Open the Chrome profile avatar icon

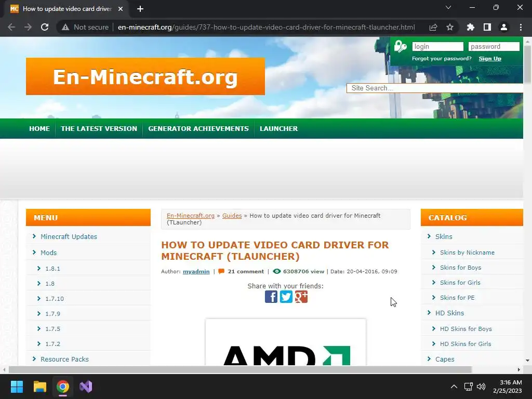coord(504,27)
